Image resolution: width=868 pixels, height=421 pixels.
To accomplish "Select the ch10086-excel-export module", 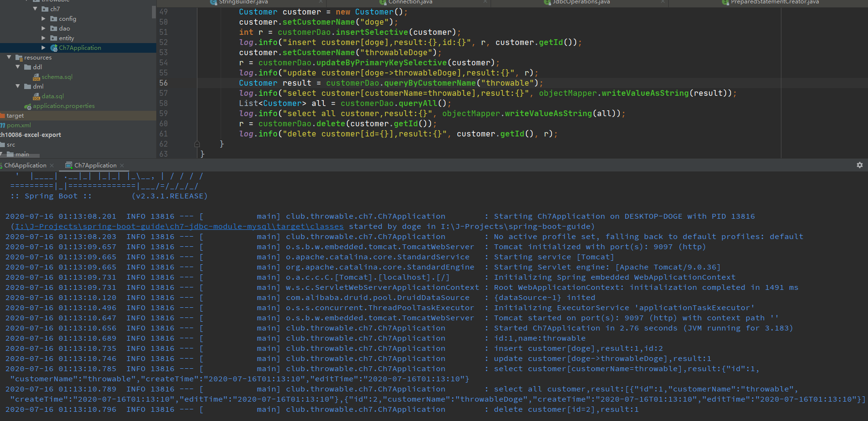I will pos(30,135).
